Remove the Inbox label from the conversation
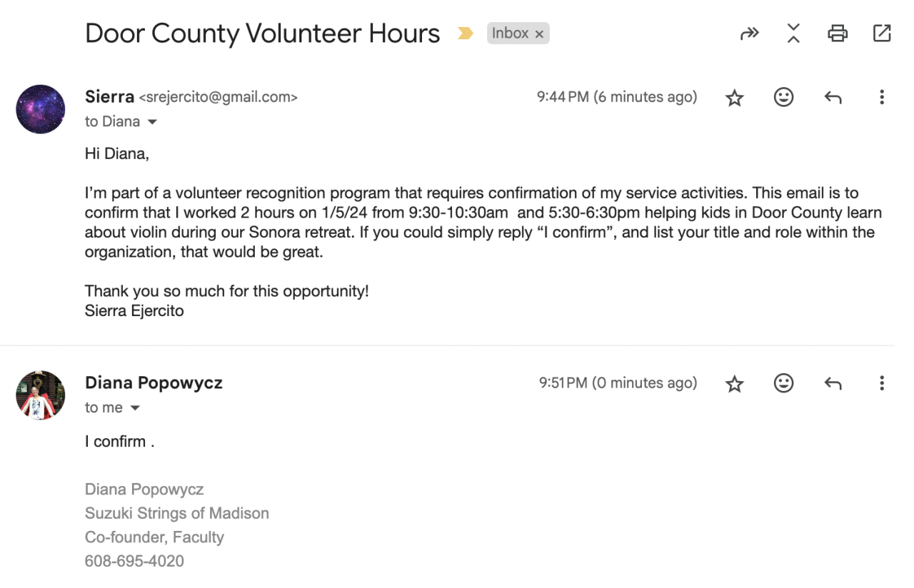This screenshot has width=914, height=588. click(x=540, y=34)
